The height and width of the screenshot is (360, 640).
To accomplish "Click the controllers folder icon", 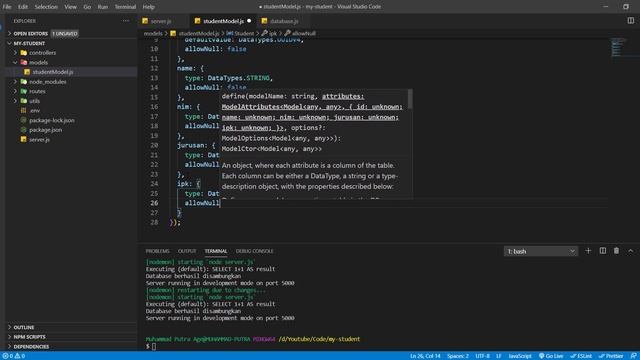I will click(24, 53).
